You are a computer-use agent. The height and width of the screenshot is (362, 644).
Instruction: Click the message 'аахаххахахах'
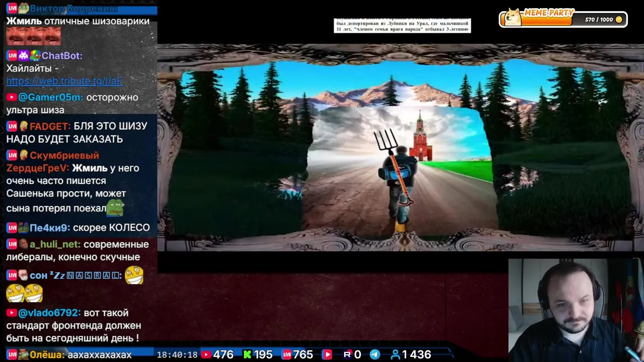coord(100,354)
